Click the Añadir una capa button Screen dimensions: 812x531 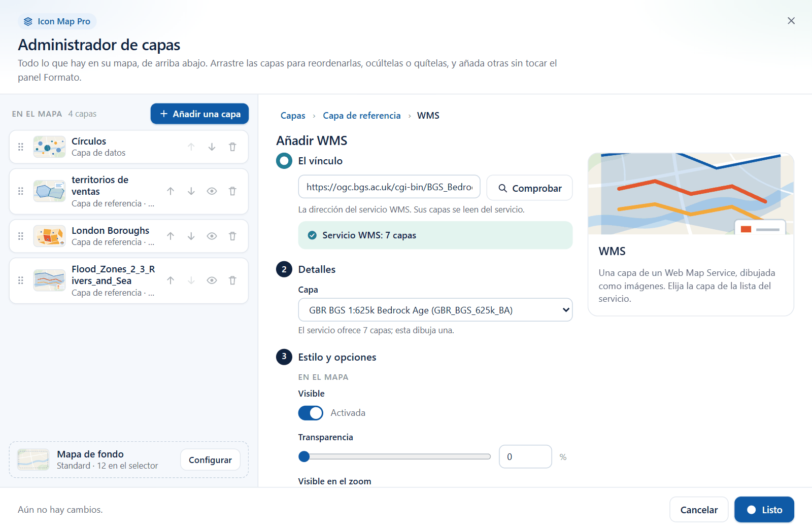click(199, 114)
